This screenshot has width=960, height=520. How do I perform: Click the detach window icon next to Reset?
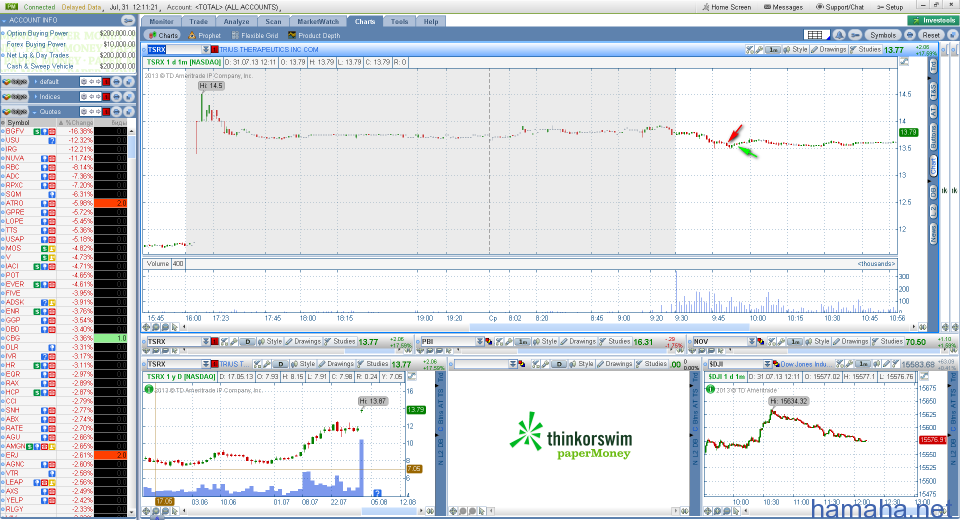point(952,35)
